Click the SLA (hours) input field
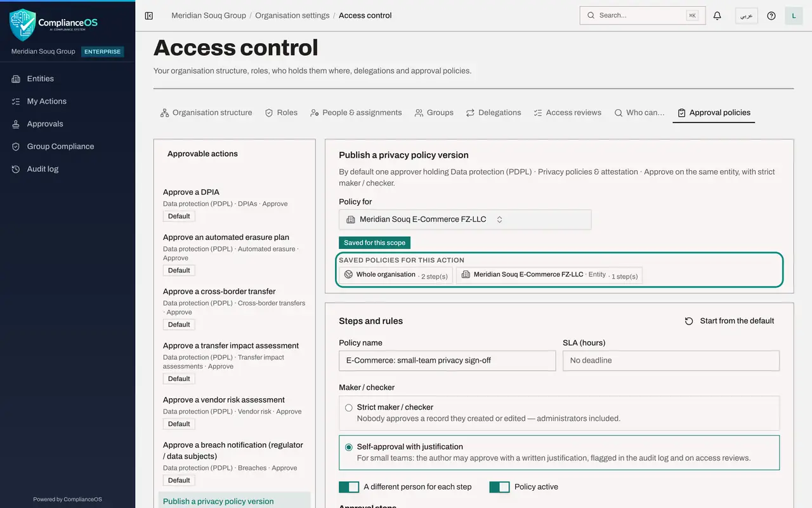 (x=671, y=361)
